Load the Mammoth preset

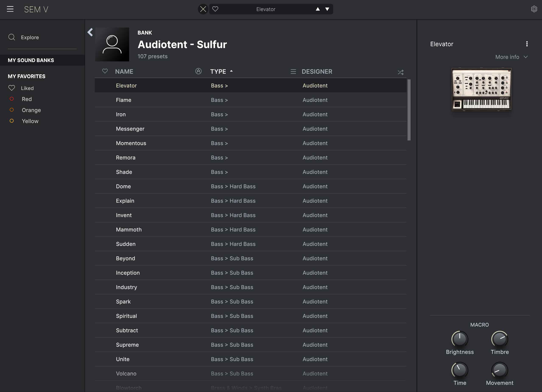tap(129, 229)
